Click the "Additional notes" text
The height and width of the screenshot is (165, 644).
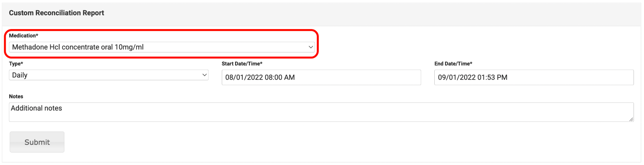pyautogui.click(x=36, y=108)
